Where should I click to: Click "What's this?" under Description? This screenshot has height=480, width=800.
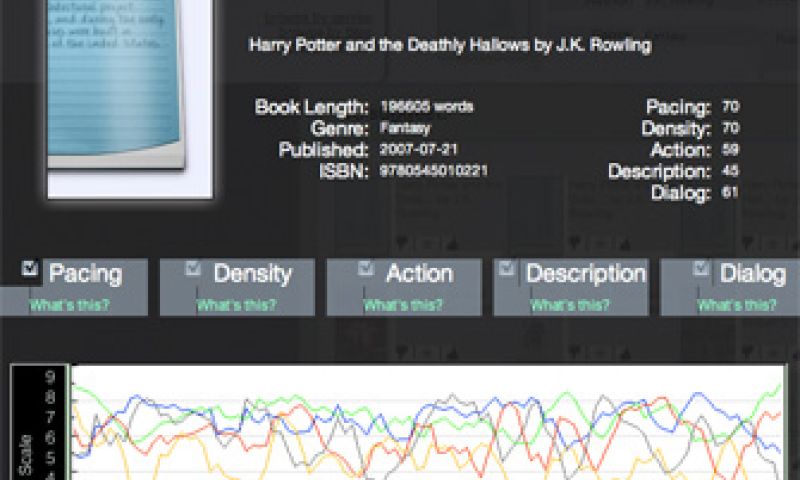coord(570,305)
